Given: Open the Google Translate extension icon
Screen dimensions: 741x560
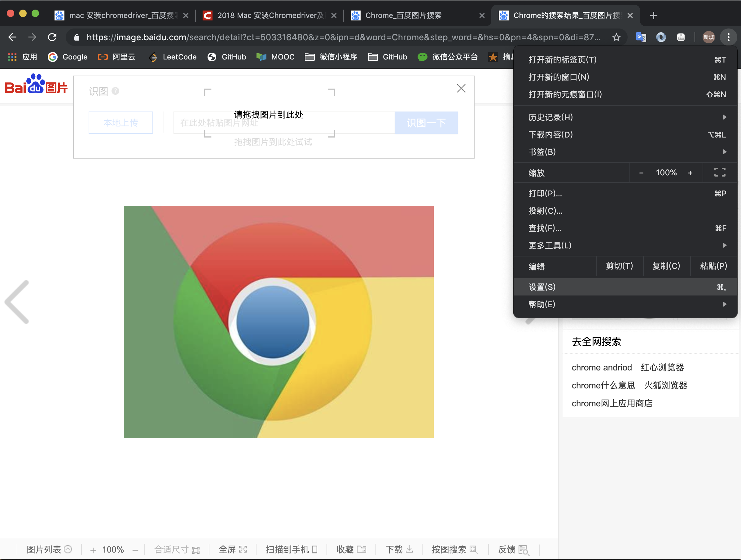Looking at the screenshot, I should pos(641,37).
